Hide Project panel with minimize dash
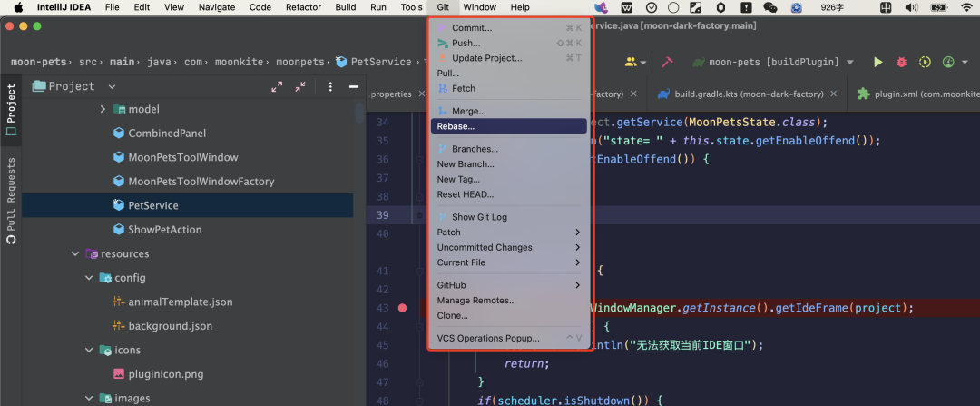This screenshot has width=980, height=406. pyautogui.click(x=354, y=87)
